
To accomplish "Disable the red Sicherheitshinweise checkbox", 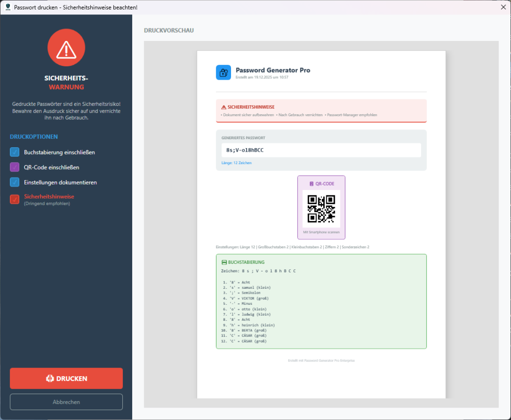I will pyautogui.click(x=14, y=200).
